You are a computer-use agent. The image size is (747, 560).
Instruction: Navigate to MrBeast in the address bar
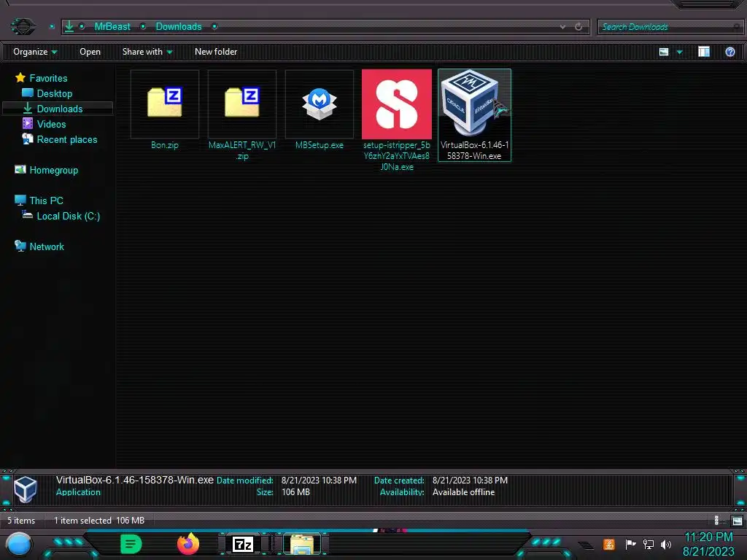tap(112, 27)
